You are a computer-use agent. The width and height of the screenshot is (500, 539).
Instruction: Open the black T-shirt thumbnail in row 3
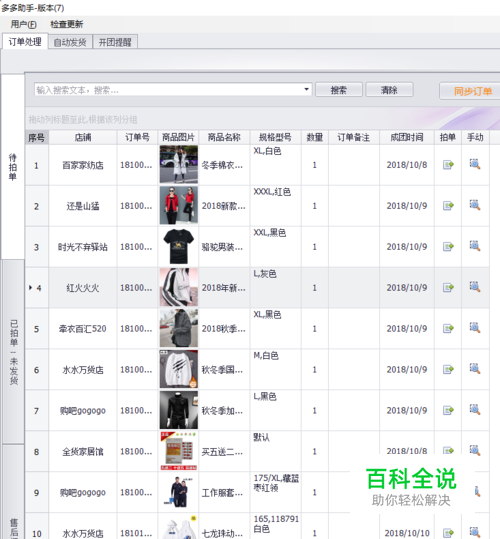pyautogui.click(x=179, y=246)
